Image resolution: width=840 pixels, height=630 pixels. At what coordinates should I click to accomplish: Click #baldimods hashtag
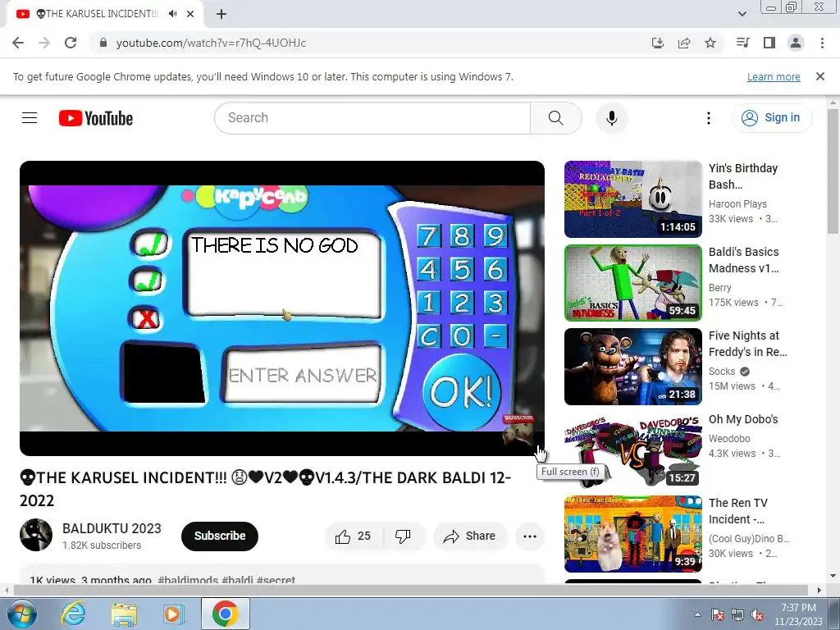click(188, 580)
